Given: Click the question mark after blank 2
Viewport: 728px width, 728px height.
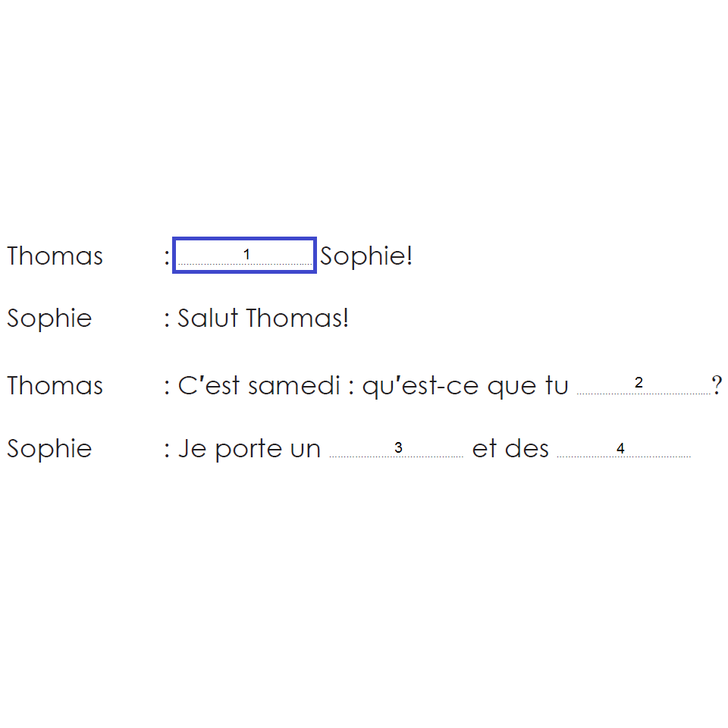Looking at the screenshot, I should coord(717,386).
